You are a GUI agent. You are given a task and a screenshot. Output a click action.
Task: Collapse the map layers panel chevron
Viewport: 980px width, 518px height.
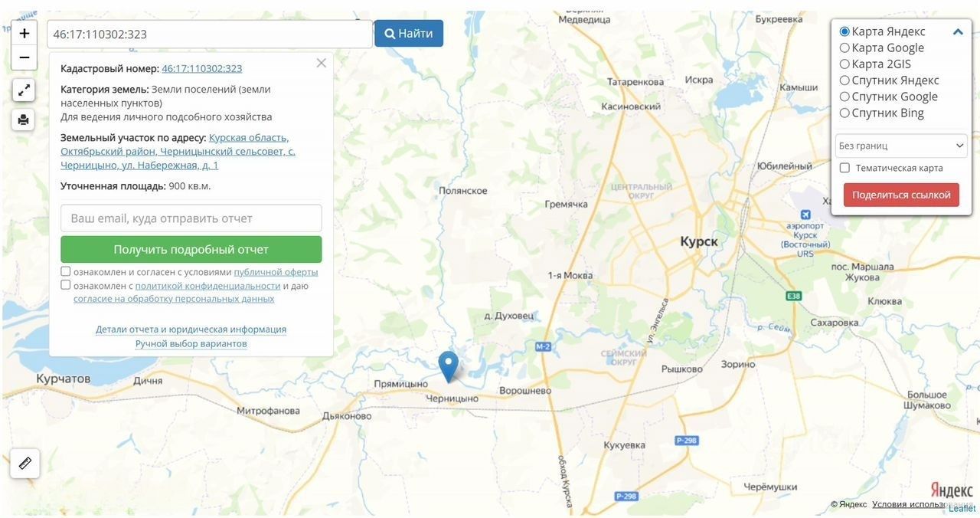tap(958, 32)
